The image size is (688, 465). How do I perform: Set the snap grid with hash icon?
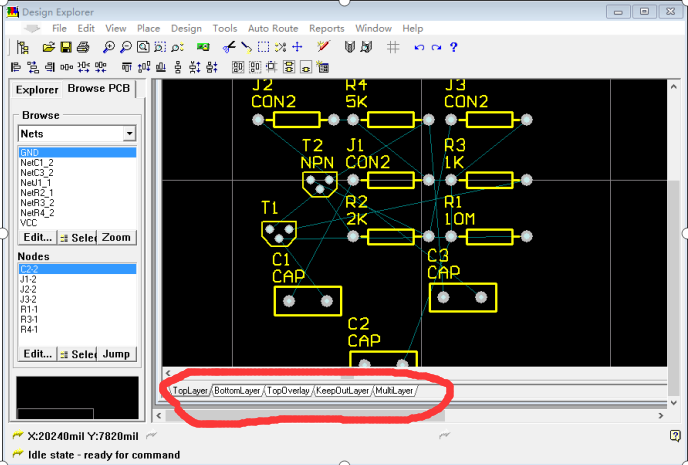tap(393, 47)
